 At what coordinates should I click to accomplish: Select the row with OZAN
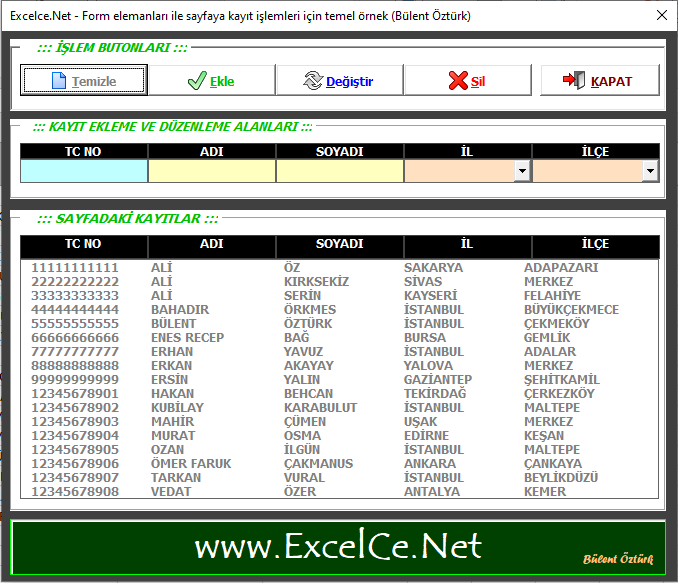coord(339,450)
